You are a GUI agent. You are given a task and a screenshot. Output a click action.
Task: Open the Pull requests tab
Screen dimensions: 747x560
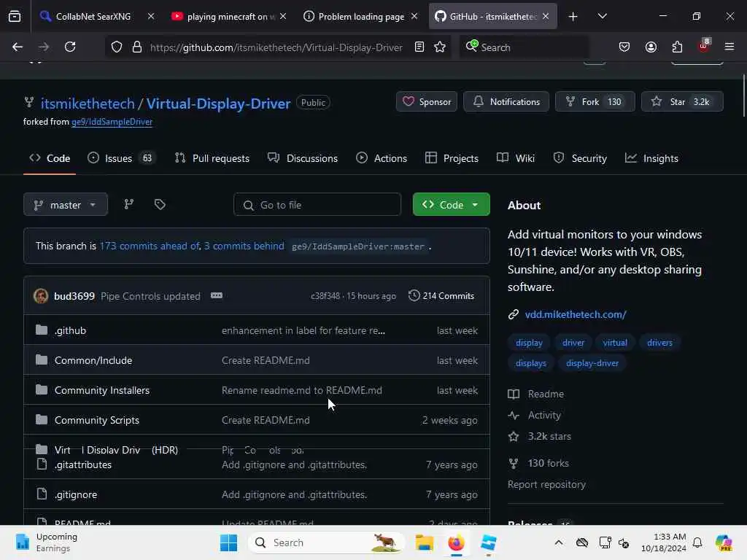(212, 158)
